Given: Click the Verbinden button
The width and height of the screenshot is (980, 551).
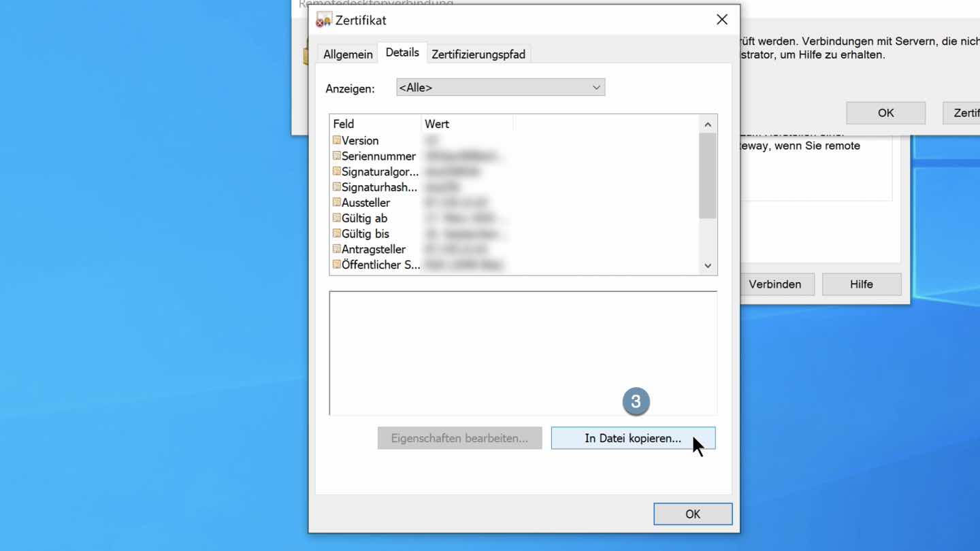Looking at the screenshot, I should [x=775, y=284].
